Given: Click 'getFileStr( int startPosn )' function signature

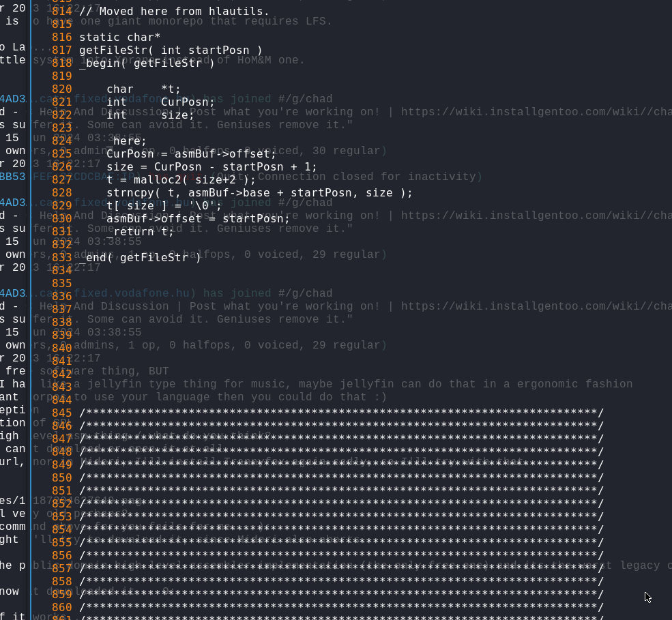Looking at the screenshot, I should coord(171,50).
